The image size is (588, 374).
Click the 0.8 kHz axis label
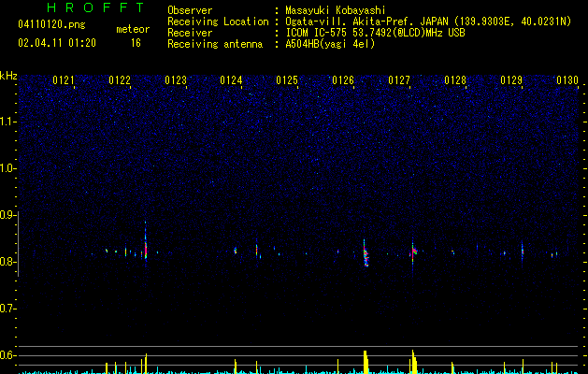tap(7, 262)
